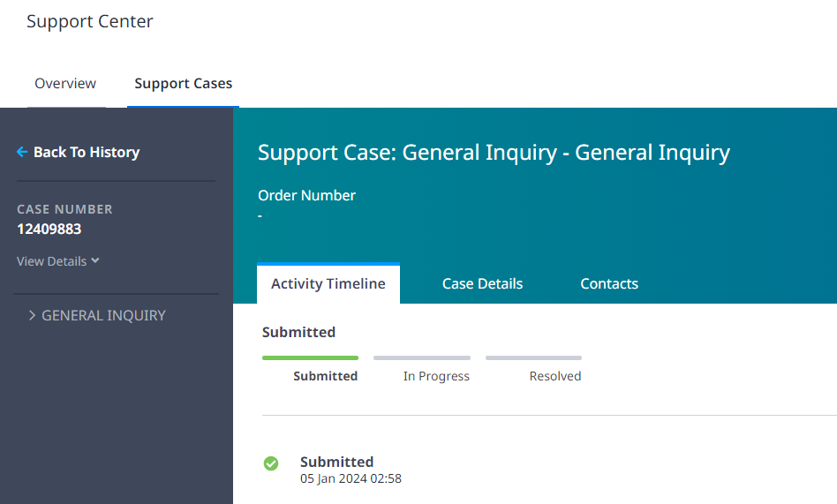Expand View Details under case number
The width and height of the screenshot is (837, 504).
(x=57, y=261)
